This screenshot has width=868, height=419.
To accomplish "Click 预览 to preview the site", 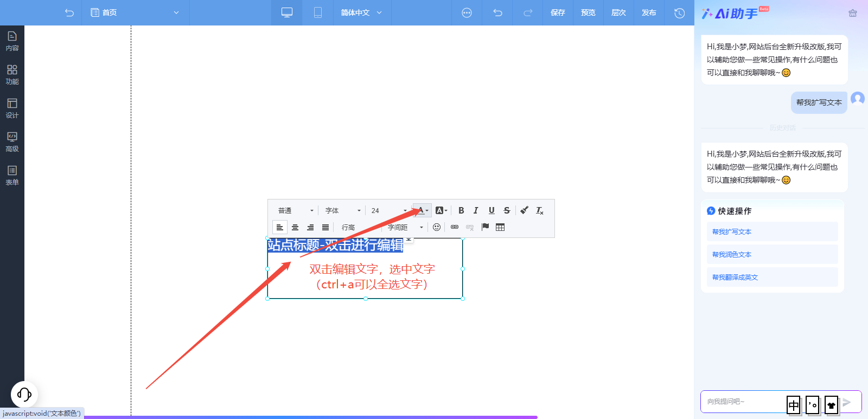I will (x=588, y=12).
